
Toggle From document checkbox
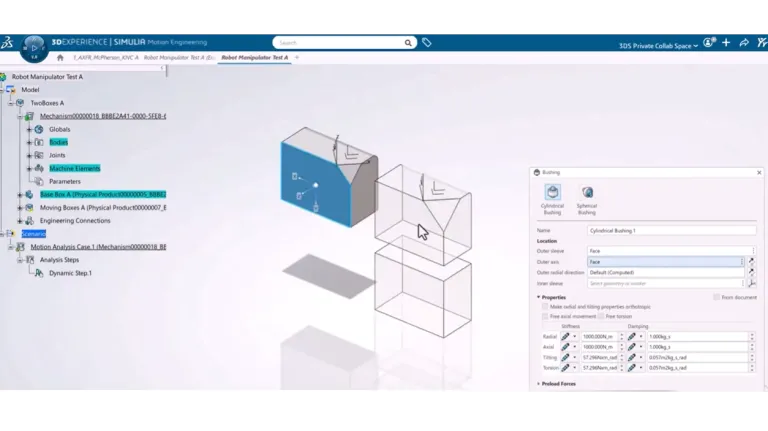pos(717,297)
